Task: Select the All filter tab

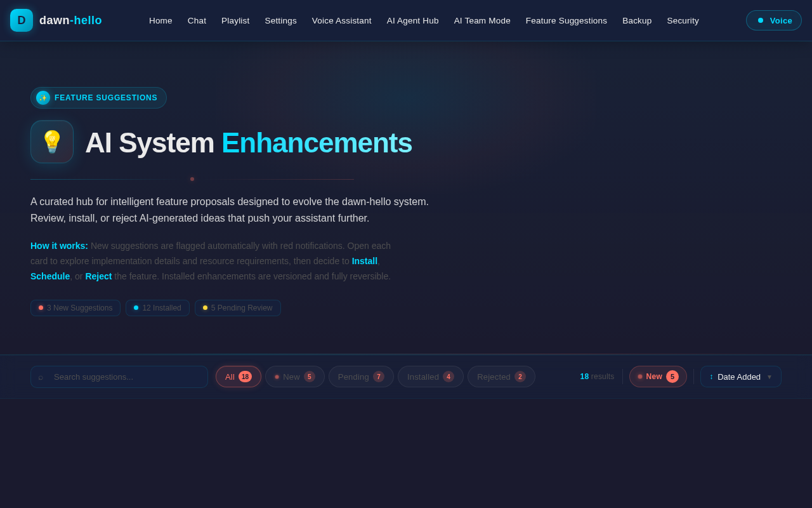Action: click(239, 377)
